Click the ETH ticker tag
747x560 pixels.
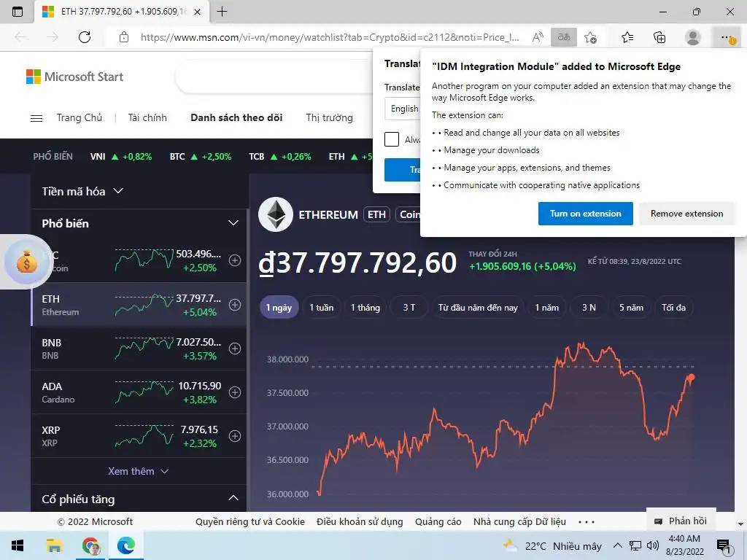tap(377, 215)
